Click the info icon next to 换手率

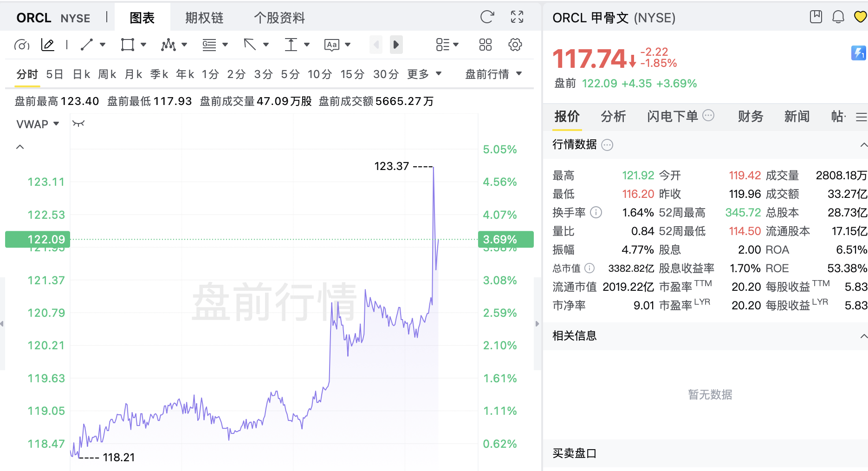(596, 212)
